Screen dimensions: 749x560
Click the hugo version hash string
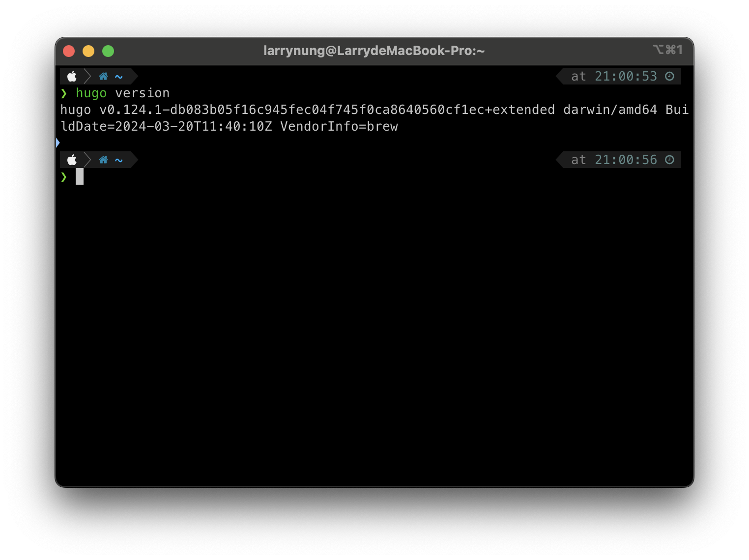(x=327, y=110)
